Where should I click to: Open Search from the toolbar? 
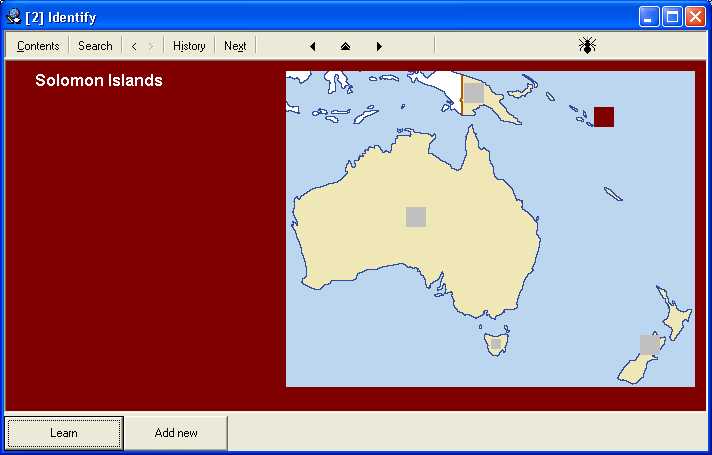click(95, 46)
